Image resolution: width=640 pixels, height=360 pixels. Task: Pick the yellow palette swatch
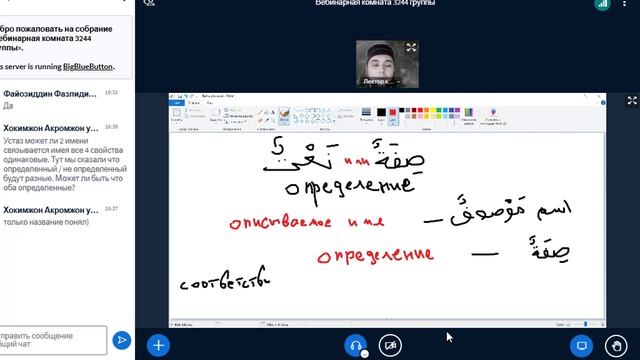click(x=433, y=110)
